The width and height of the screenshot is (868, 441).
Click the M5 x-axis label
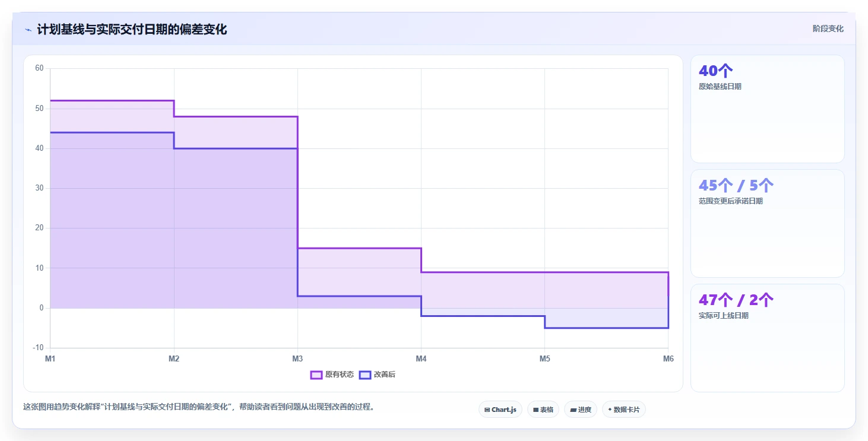pos(544,358)
